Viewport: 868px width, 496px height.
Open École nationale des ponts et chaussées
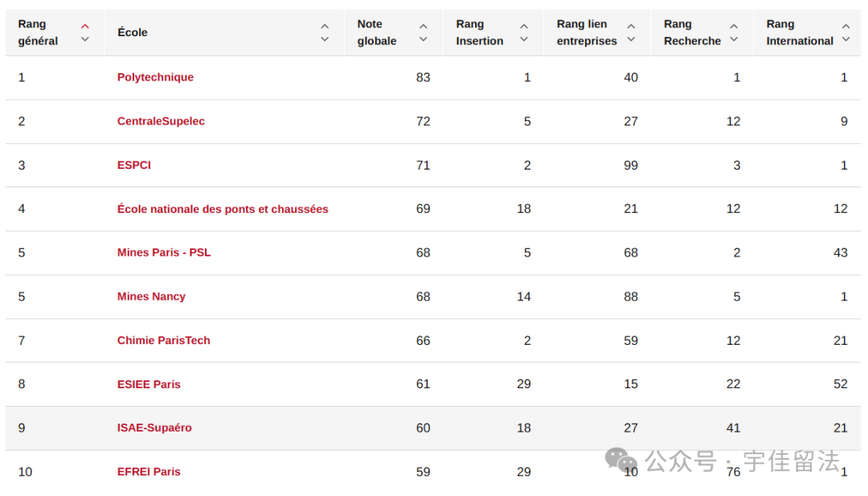[223, 209]
